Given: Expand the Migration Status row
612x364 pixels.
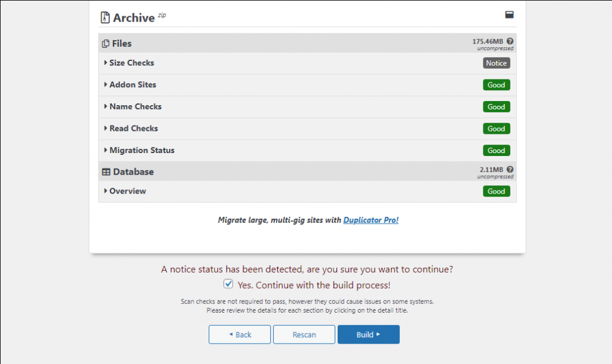Looking at the screenshot, I should pyautogui.click(x=139, y=150).
